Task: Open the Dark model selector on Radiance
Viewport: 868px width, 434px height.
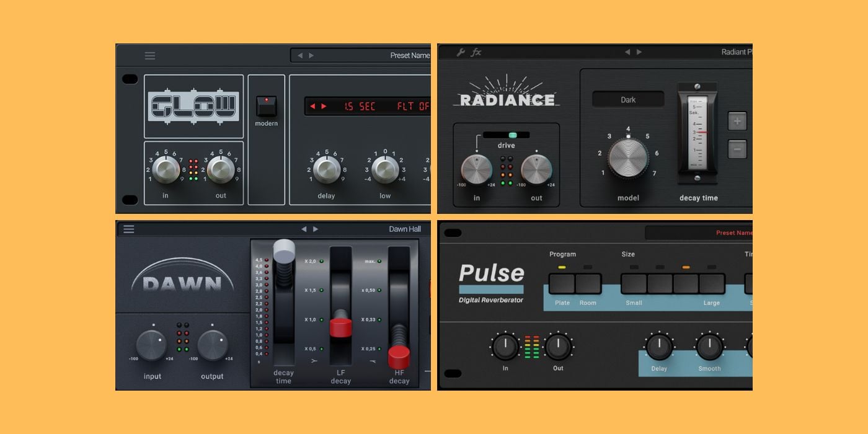Action: 627,99
